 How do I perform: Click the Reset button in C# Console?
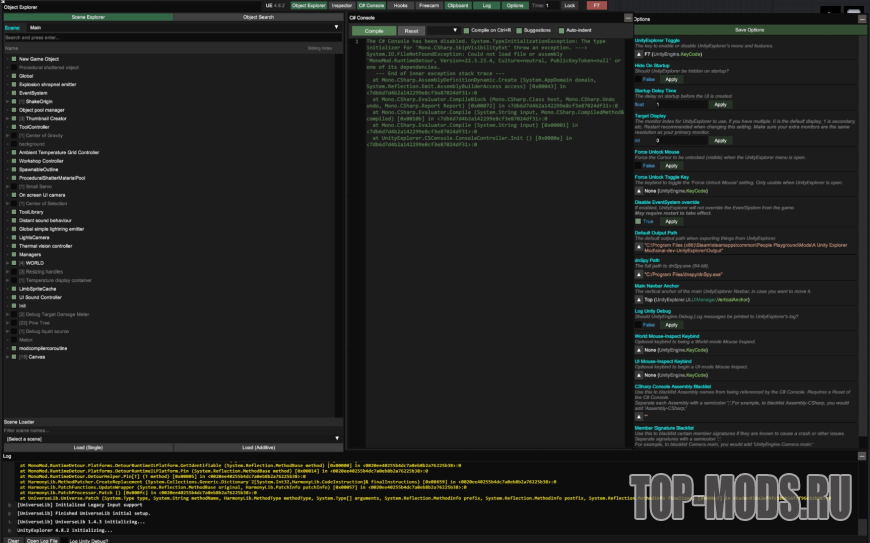tap(411, 31)
